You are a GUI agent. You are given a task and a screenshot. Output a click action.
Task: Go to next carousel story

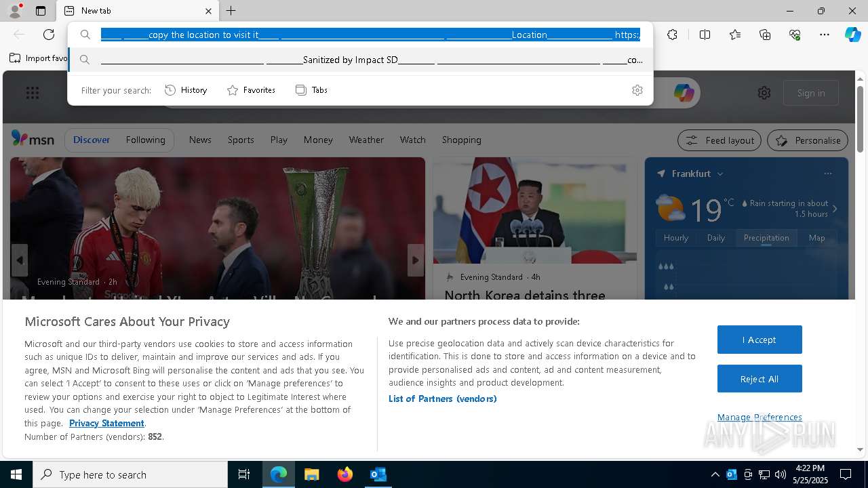416,260
